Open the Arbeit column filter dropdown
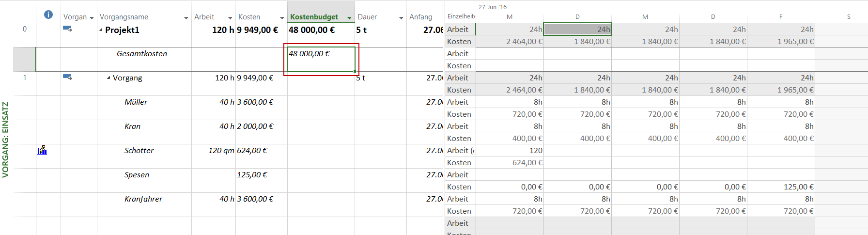Image resolution: width=868 pixels, height=235 pixels. pyautogui.click(x=230, y=18)
